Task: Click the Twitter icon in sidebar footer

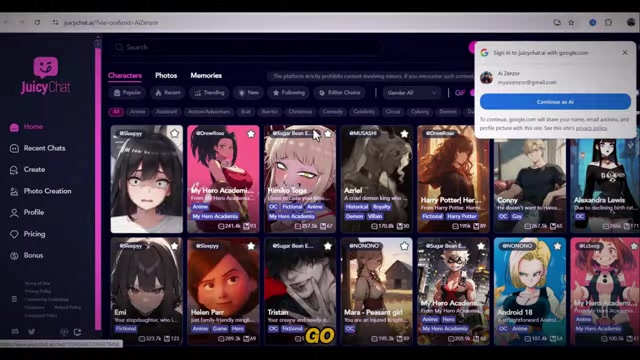Action: pyautogui.click(x=31, y=332)
